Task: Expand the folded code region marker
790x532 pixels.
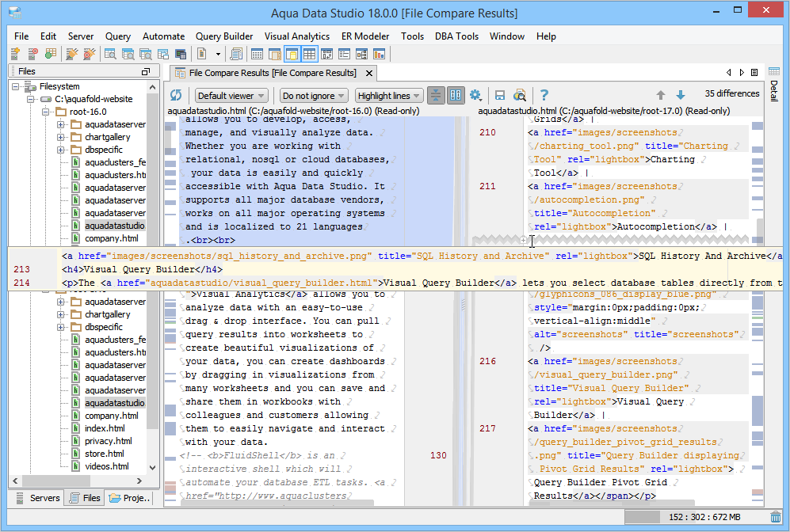Action: (x=524, y=240)
